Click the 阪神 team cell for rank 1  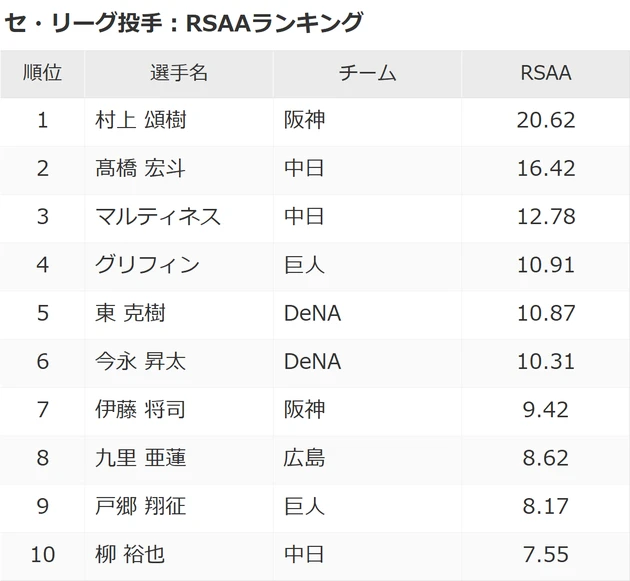[304, 120]
